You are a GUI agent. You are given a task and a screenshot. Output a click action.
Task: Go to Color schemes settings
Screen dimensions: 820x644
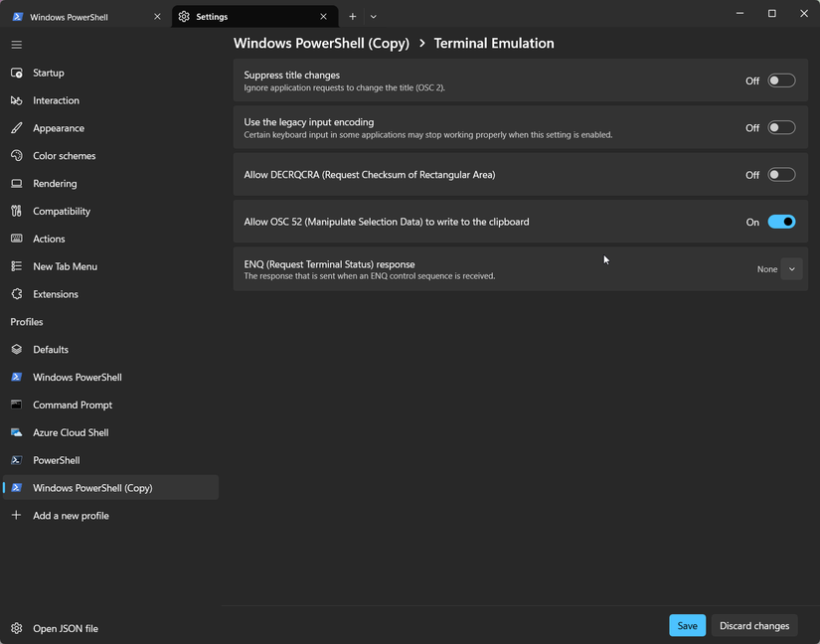(110, 156)
